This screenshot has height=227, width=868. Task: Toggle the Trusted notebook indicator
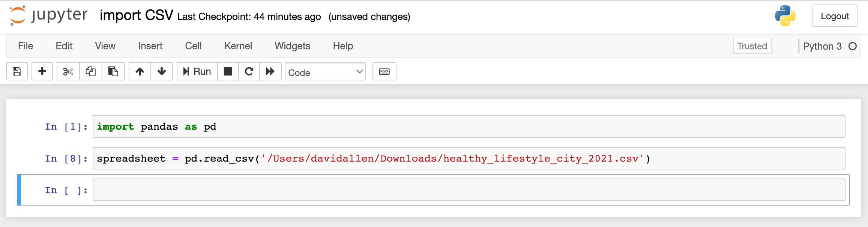pos(752,46)
